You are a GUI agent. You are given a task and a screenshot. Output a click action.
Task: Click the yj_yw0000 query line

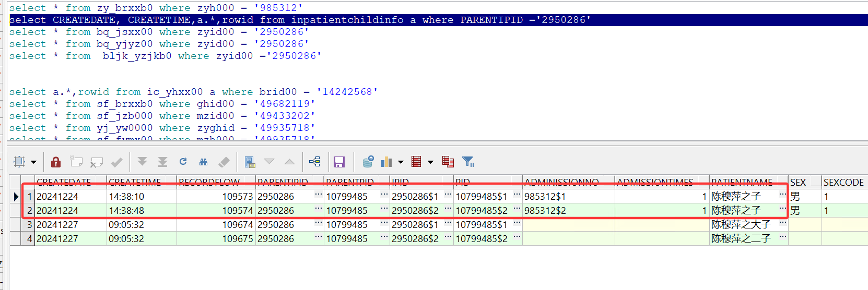click(x=162, y=128)
